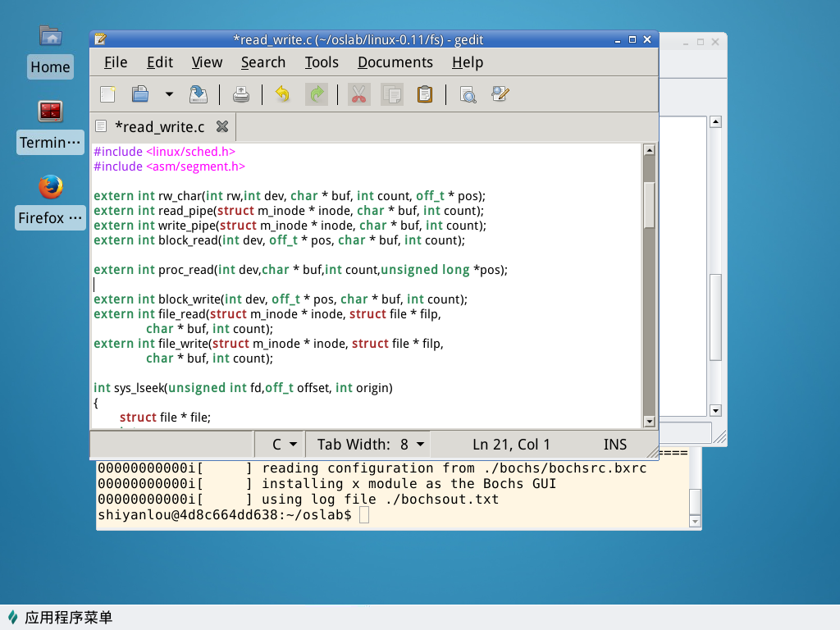
Task: Open the Search menu
Action: coord(262,62)
